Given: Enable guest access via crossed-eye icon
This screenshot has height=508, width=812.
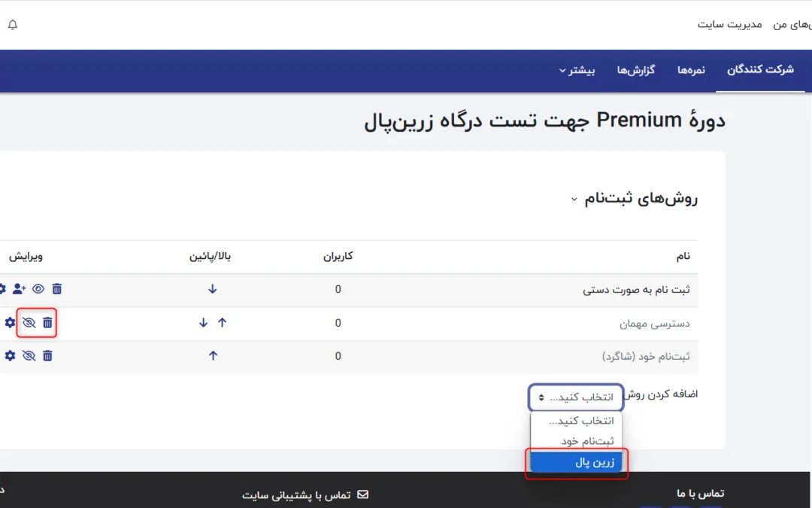Looking at the screenshot, I should pos(29,323).
